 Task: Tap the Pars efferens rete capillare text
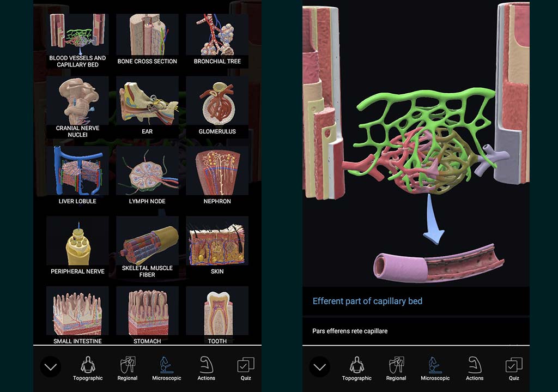(x=350, y=331)
